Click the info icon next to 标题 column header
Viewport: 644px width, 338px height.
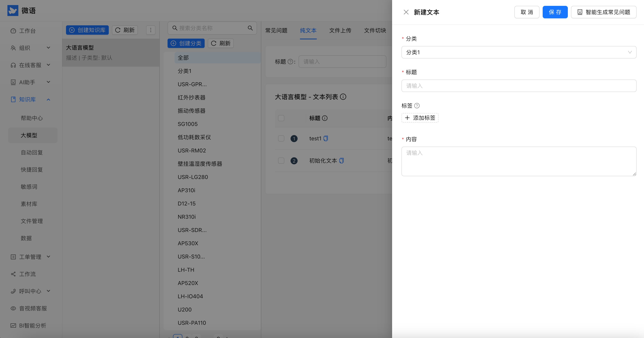325,118
